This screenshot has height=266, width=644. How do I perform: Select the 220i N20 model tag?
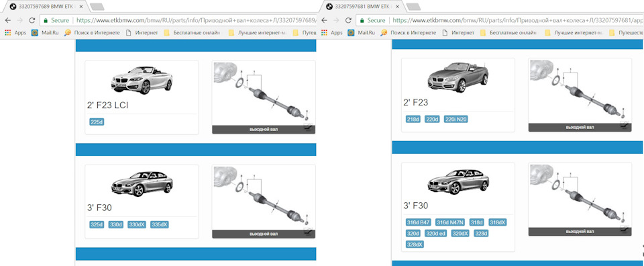457,119
